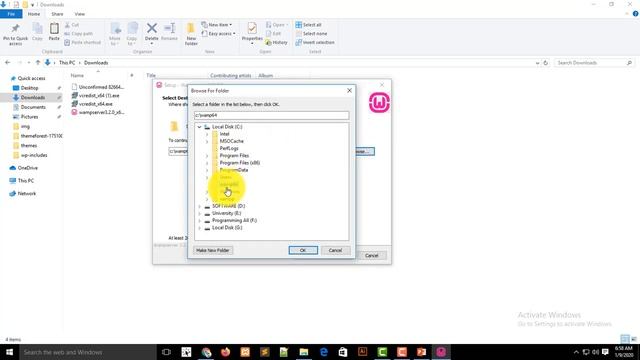Open the Easy access dropdown in ribbon
The image size is (640, 360).
point(218,33)
